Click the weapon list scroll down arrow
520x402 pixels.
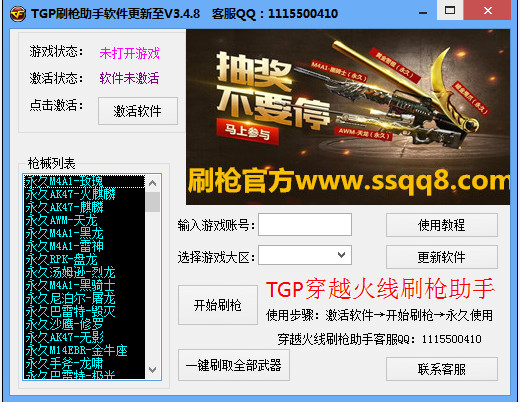pos(153,370)
